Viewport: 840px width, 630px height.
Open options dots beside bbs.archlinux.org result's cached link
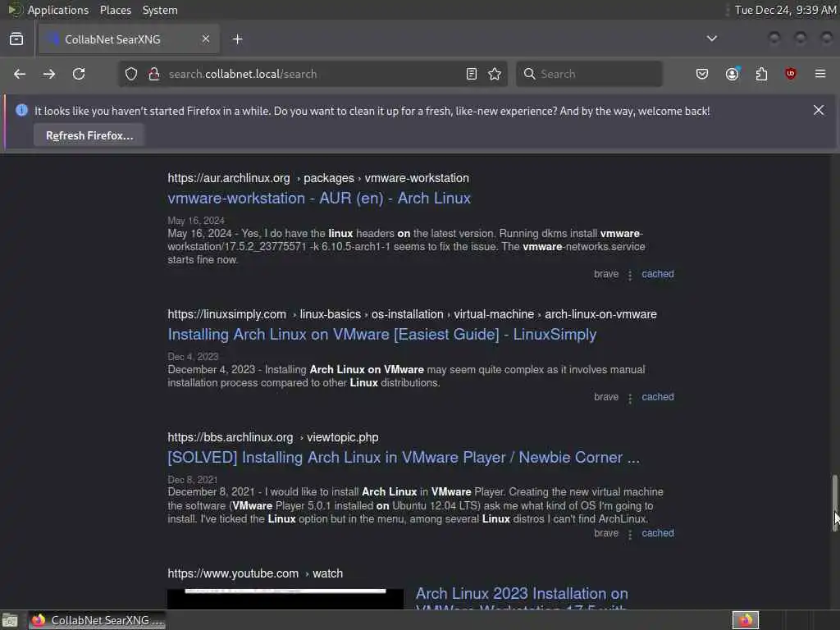(x=630, y=534)
